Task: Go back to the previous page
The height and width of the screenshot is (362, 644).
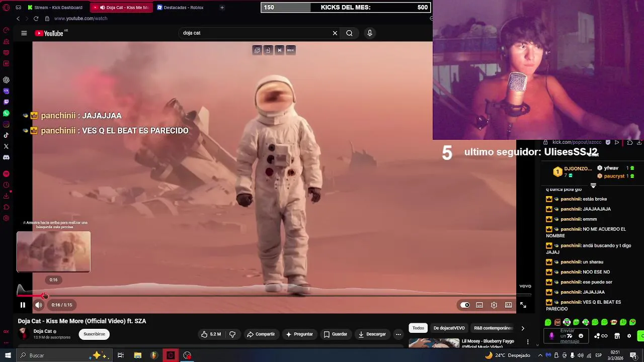Action: 18,19
